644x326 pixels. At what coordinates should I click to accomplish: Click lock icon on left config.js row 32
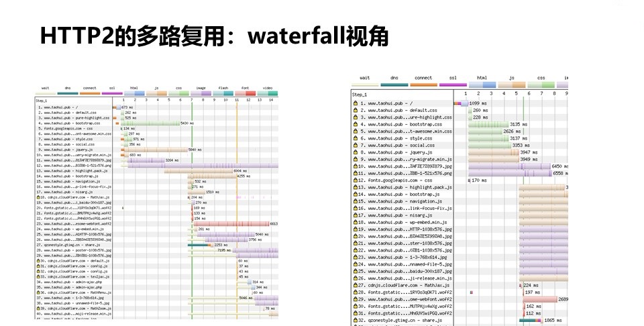point(38,272)
